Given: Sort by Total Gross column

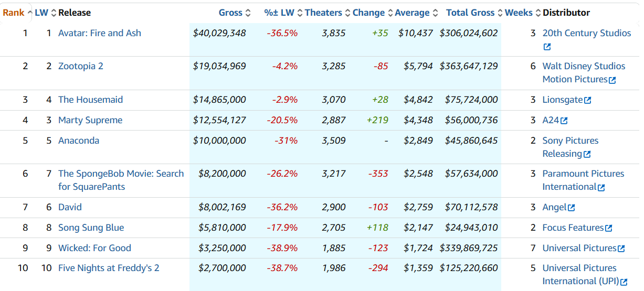Looking at the screenshot, I should coord(470,13).
